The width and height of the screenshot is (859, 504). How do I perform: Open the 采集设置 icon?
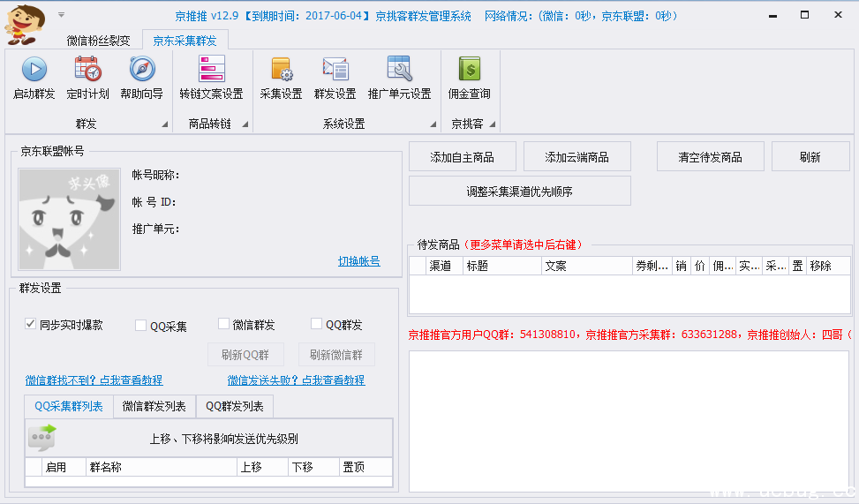282,70
